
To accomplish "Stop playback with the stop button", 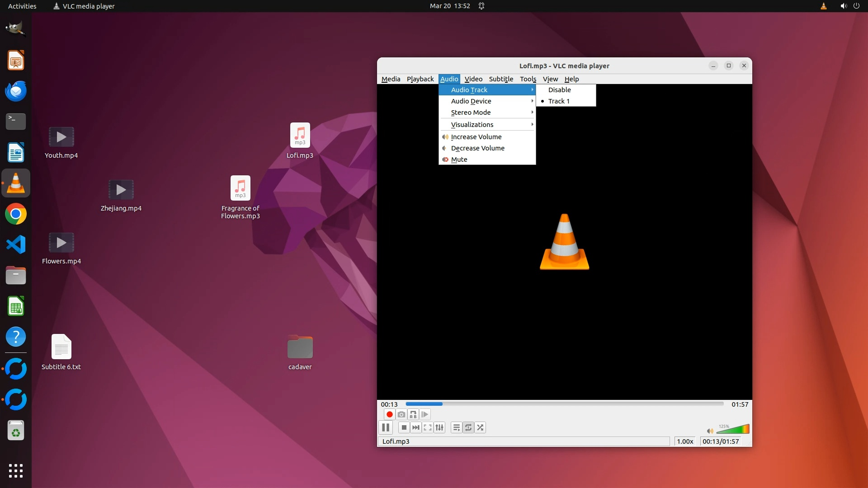I will (404, 427).
